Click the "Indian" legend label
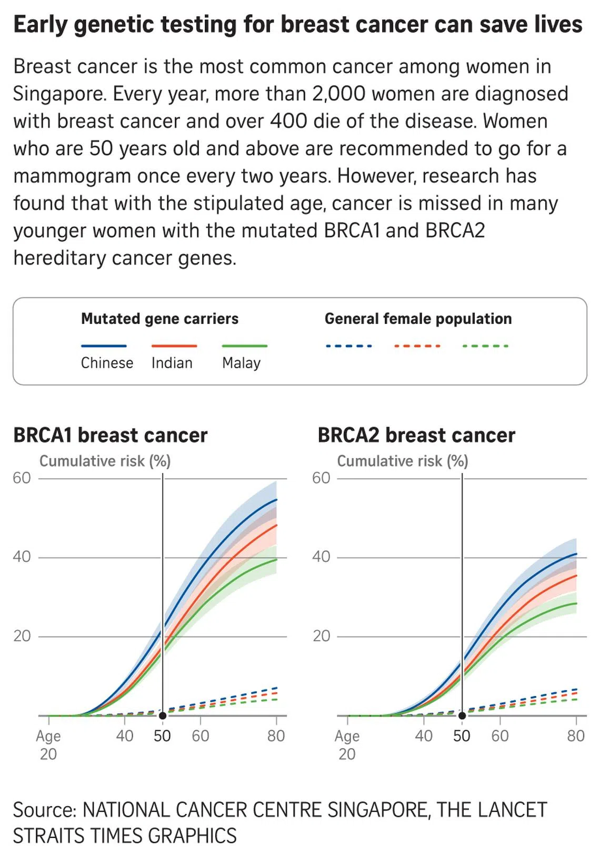 (x=172, y=363)
